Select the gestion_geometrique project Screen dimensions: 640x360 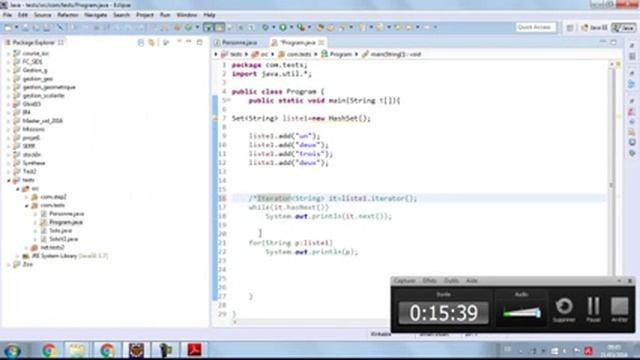point(49,87)
